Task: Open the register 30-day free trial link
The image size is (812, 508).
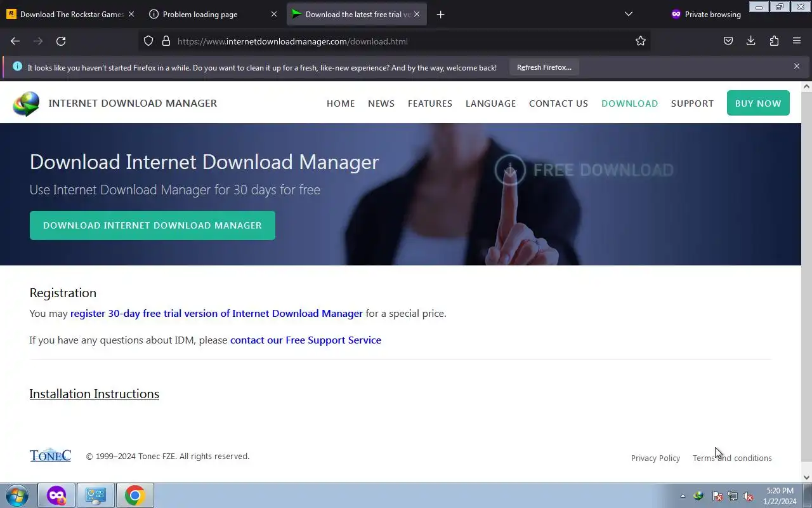Action: pyautogui.click(x=216, y=313)
